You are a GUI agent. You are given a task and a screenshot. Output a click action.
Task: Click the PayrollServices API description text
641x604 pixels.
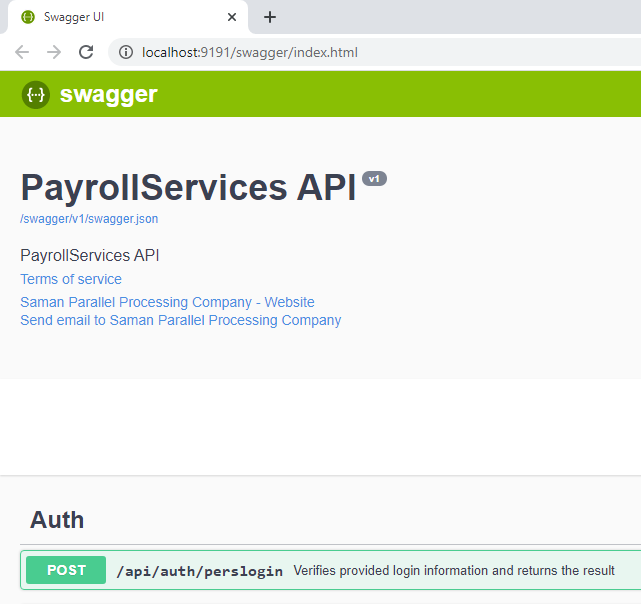click(x=90, y=255)
